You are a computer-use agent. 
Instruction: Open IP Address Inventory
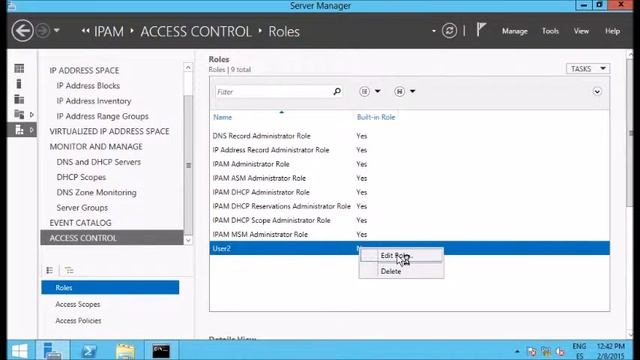94,101
